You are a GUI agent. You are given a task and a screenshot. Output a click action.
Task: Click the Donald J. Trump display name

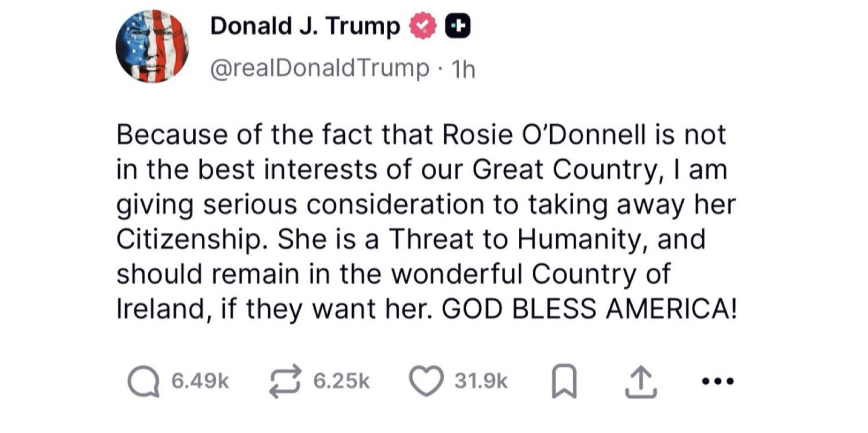[x=305, y=26]
